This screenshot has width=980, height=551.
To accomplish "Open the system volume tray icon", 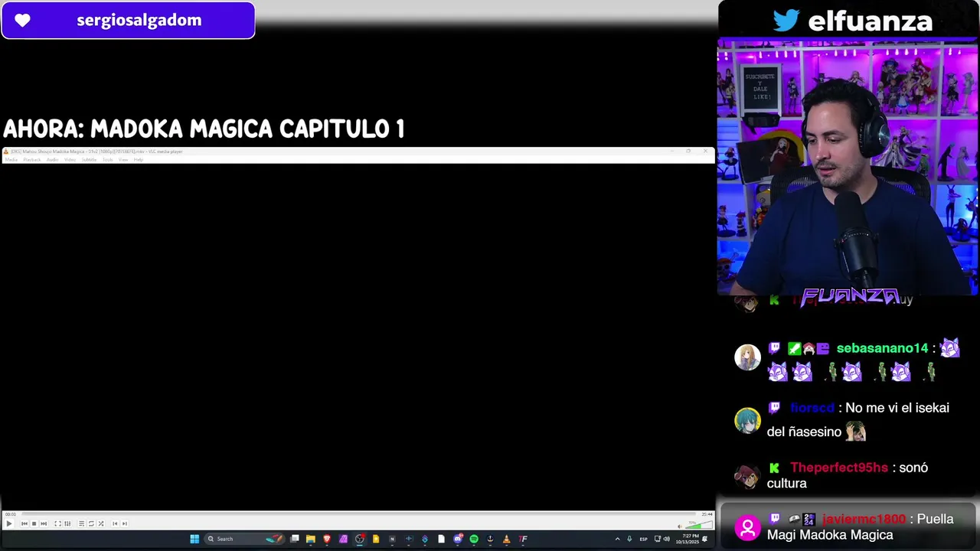I will [x=667, y=539].
